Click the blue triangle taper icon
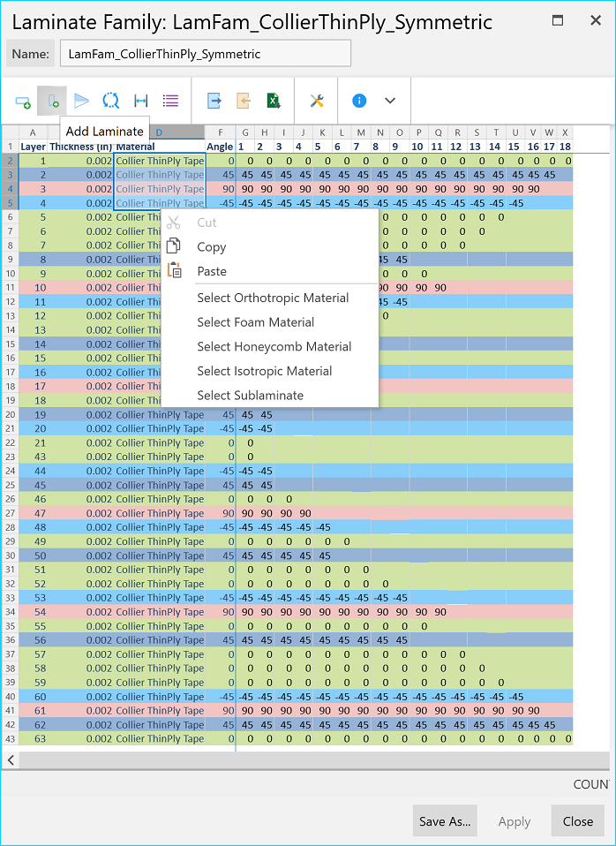This screenshot has width=616, height=846. click(x=81, y=101)
